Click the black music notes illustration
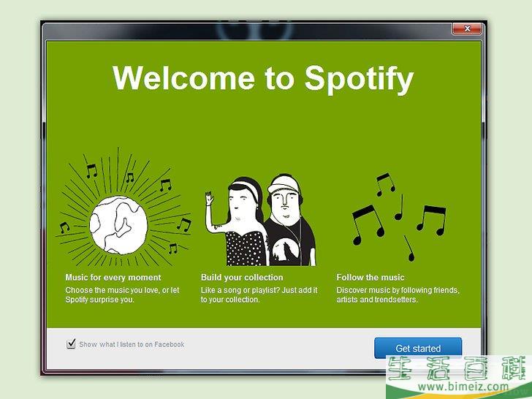The width and height of the screenshot is (532, 399). (399, 217)
